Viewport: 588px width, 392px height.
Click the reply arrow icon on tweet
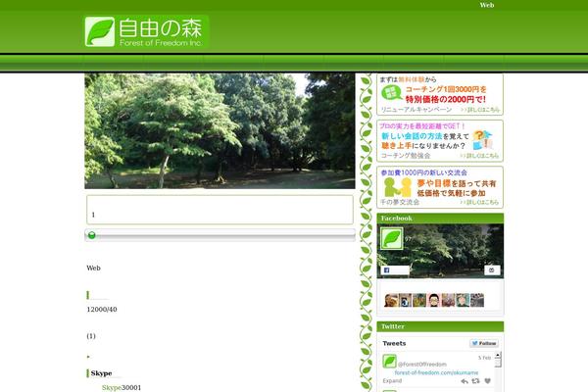(465, 381)
